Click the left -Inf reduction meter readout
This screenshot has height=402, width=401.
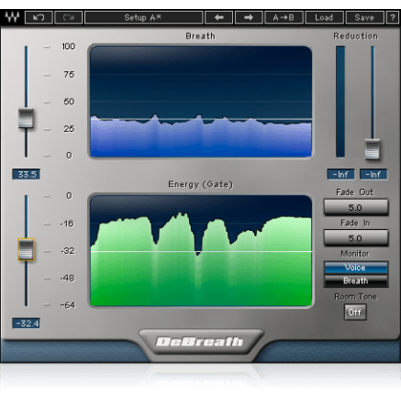(x=340, y=174)
